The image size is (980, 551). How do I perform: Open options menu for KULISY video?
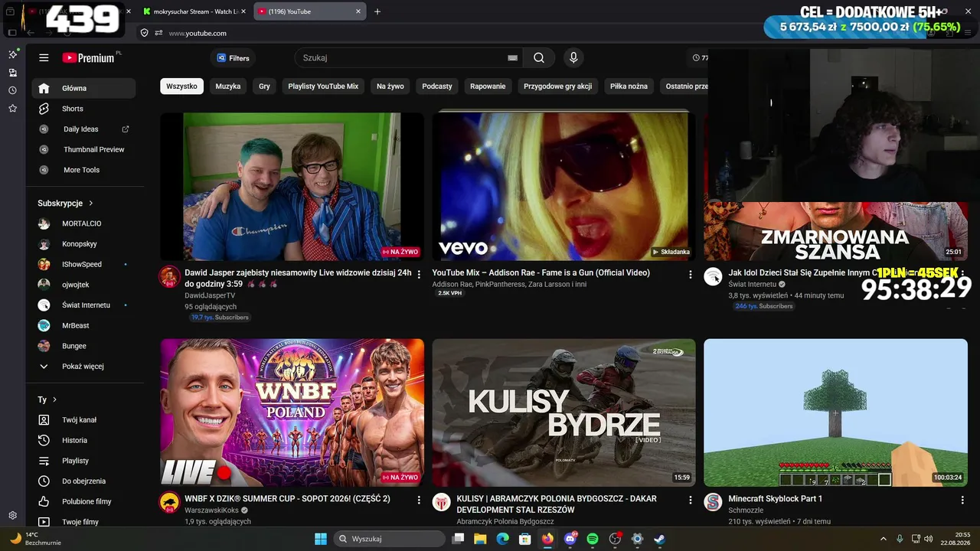(x=691, y=500)
